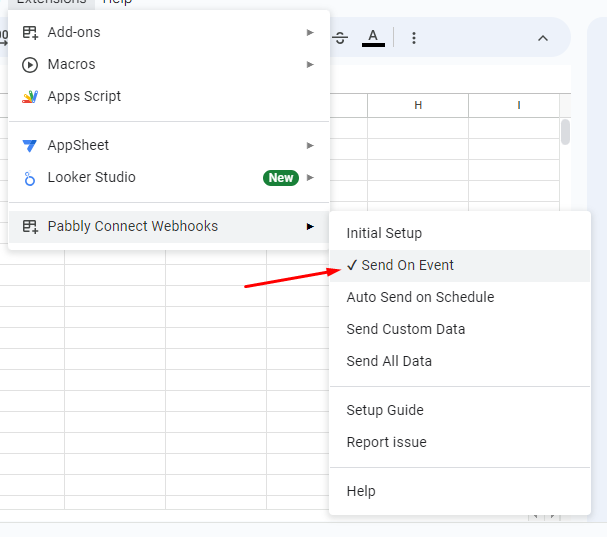
Task: Select Report issue in submenu
Action: pyautogui.click(x=460, y=443)
